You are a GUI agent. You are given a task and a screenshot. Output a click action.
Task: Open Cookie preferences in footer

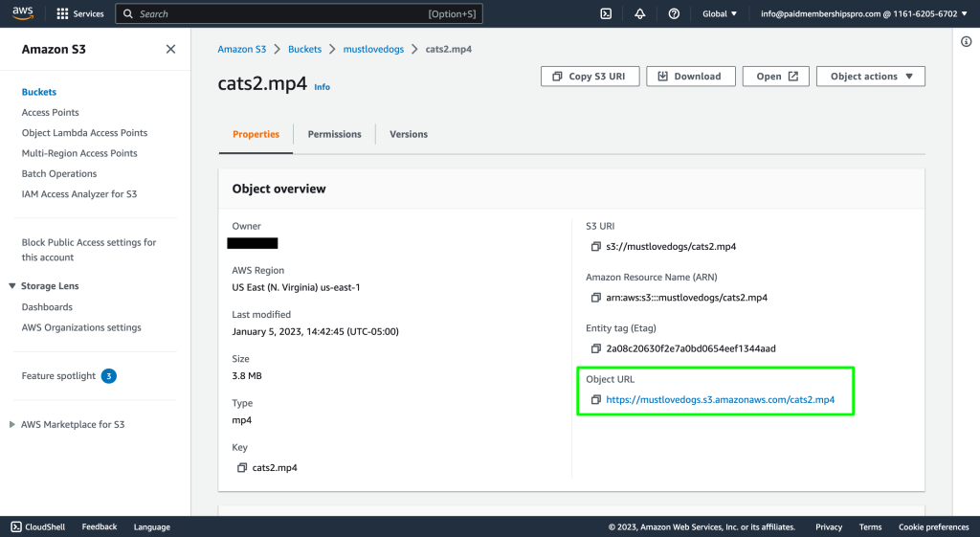(934, 527)
